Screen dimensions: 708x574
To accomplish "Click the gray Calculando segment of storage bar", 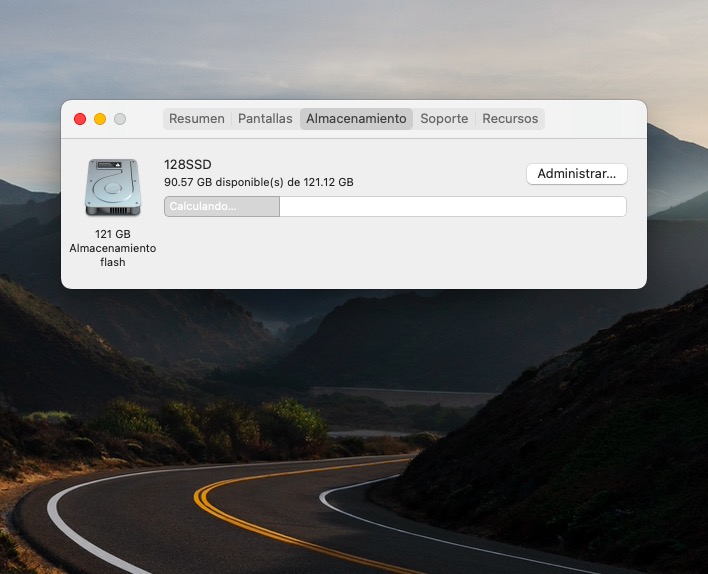I will pos(221,207).
